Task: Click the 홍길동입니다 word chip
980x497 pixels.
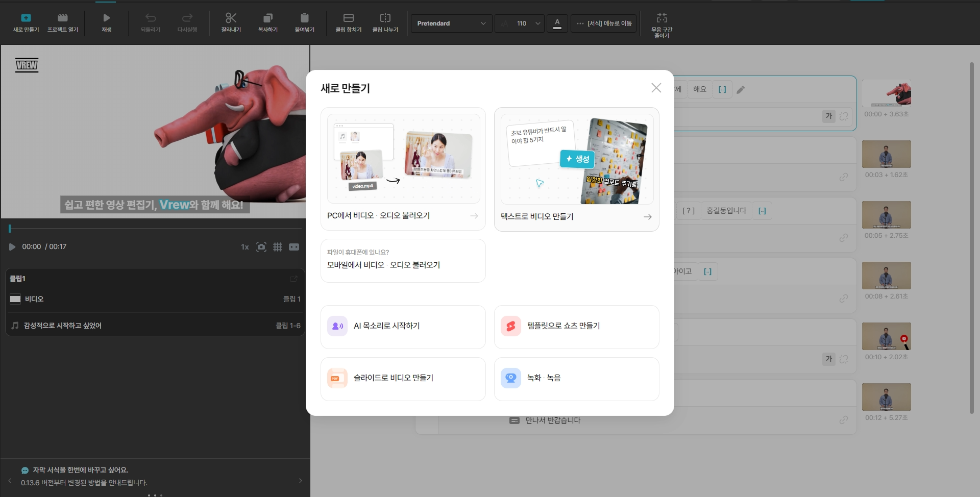Action: tap(726, 211)
